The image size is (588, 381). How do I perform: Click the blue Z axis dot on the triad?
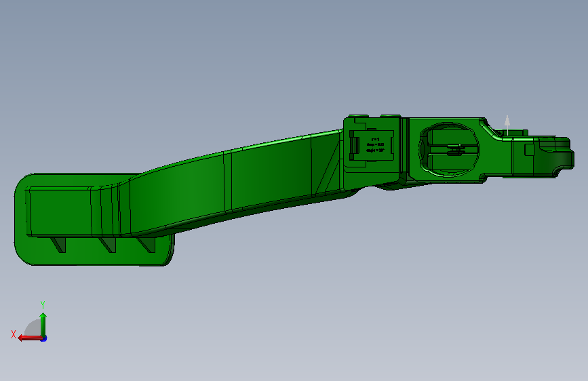[44, 339]
